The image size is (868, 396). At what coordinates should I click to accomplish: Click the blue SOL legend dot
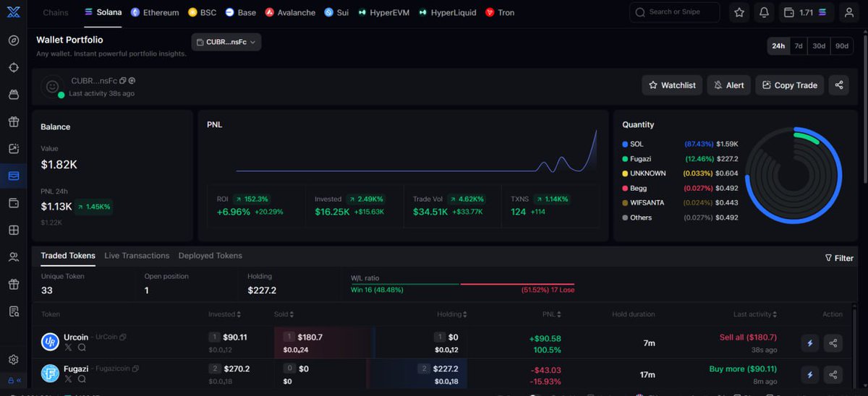pyautogui.click(x=625, y=145)
